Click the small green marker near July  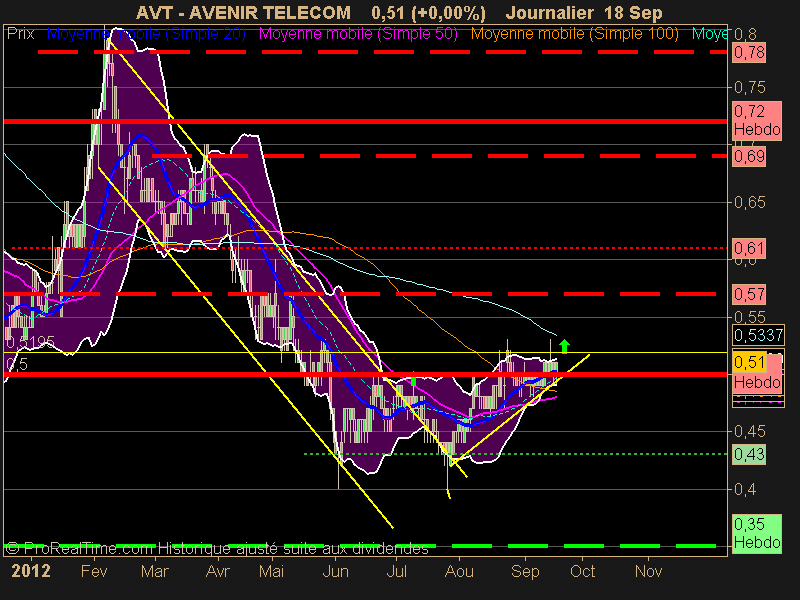[x=413, y=381]
